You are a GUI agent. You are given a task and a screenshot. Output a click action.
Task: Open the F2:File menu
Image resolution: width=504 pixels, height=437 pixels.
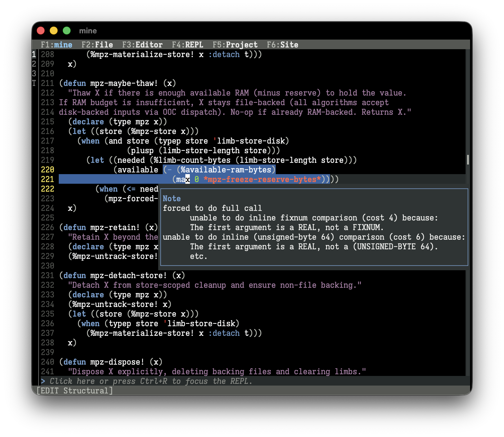click(97, 45)
